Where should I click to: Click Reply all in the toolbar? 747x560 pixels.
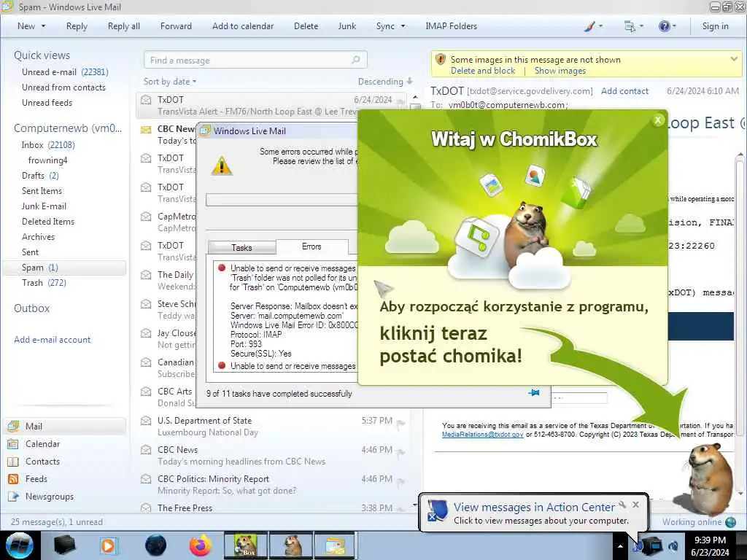124,26
